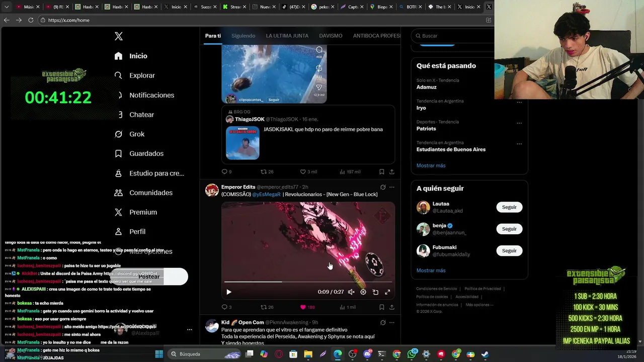Follow Fubumaki with the Seguir button
The height and width of the screenshot is (362, 644).
(509, 250)
